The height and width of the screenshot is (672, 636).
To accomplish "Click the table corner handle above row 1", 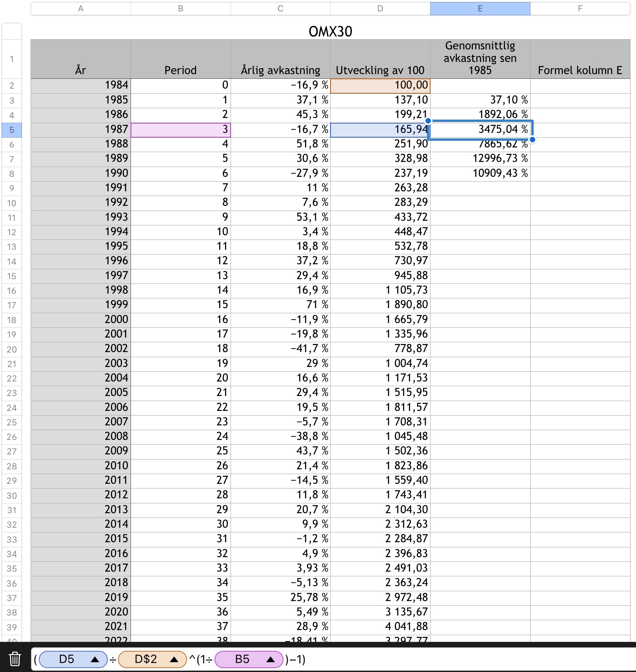I will (x=12, y=31).
